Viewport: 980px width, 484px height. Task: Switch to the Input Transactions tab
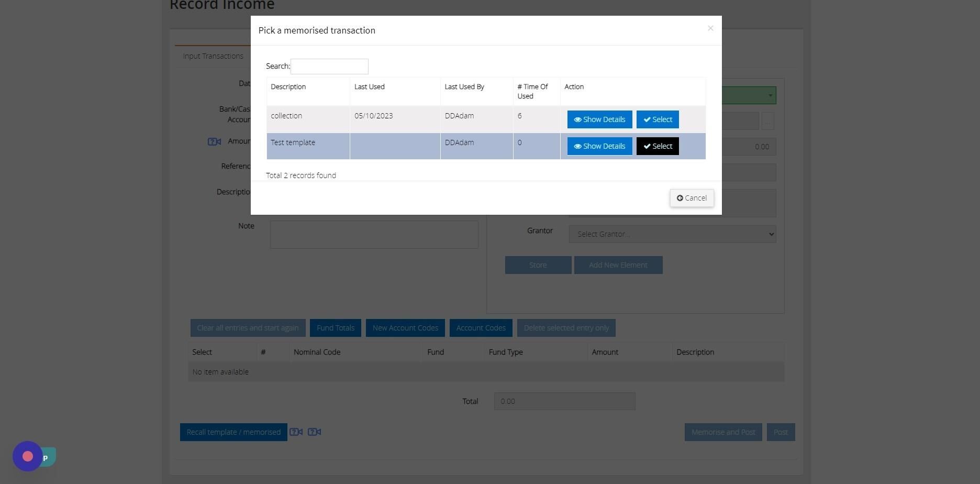point(213,56)
